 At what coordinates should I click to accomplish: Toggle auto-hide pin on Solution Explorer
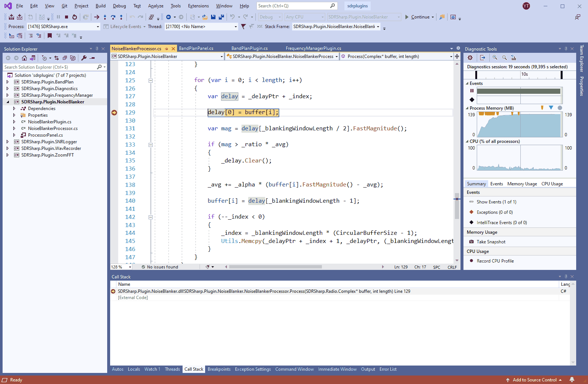[x=97, y=49]
